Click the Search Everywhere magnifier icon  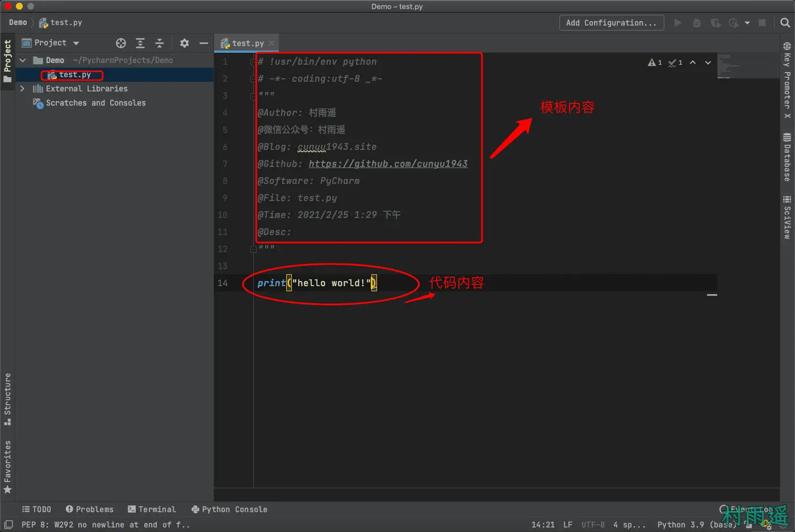pyautogui.click(x=785, y=23)
